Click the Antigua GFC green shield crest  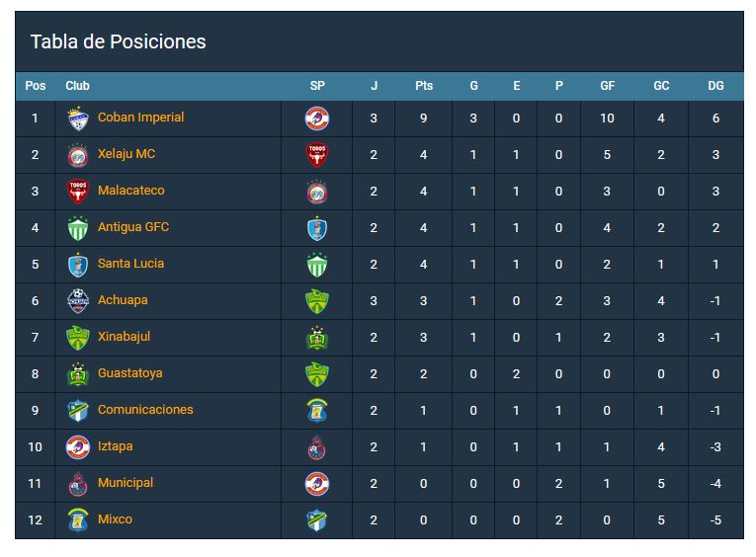78,228
